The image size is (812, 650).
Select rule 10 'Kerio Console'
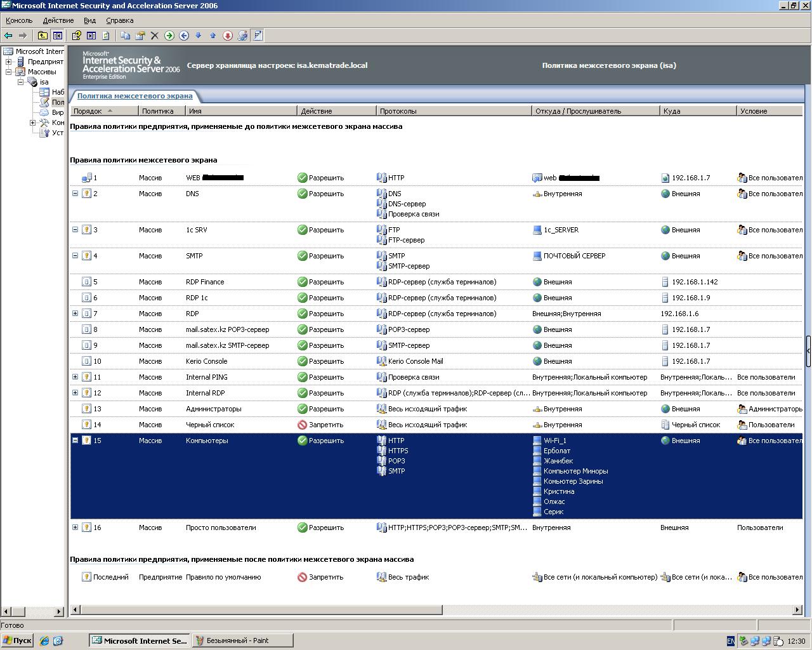click(x=436, y=361)
